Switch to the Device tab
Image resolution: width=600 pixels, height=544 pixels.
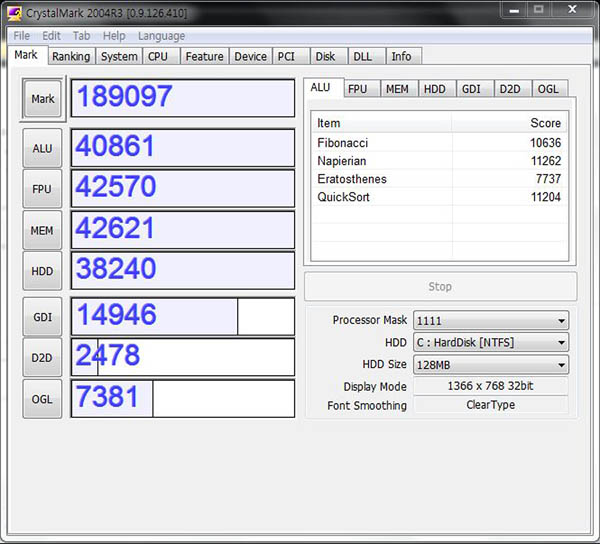[250, 56]
